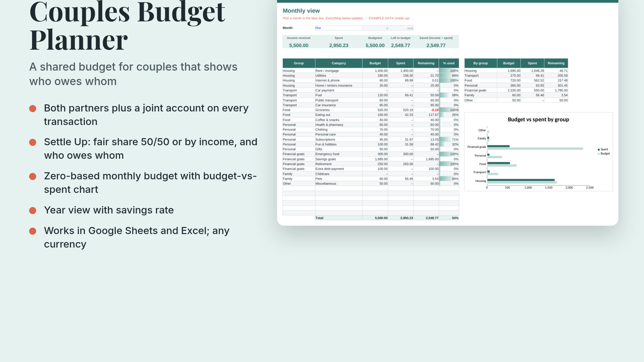Click the Rent / mortgage category cell
644x362 pixels.
click(339, 71)
